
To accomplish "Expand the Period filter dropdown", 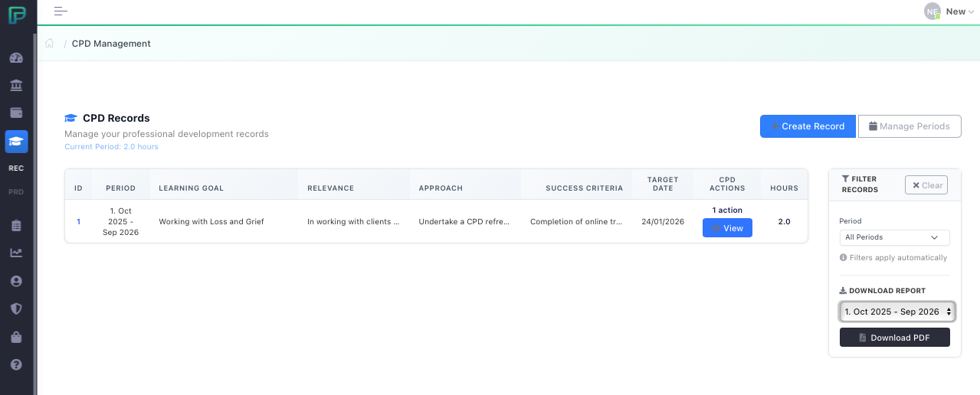I will click(894, 238).
